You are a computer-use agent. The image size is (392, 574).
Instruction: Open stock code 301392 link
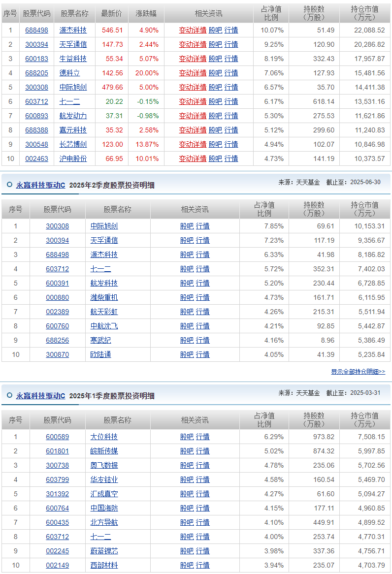click(57, 494)
